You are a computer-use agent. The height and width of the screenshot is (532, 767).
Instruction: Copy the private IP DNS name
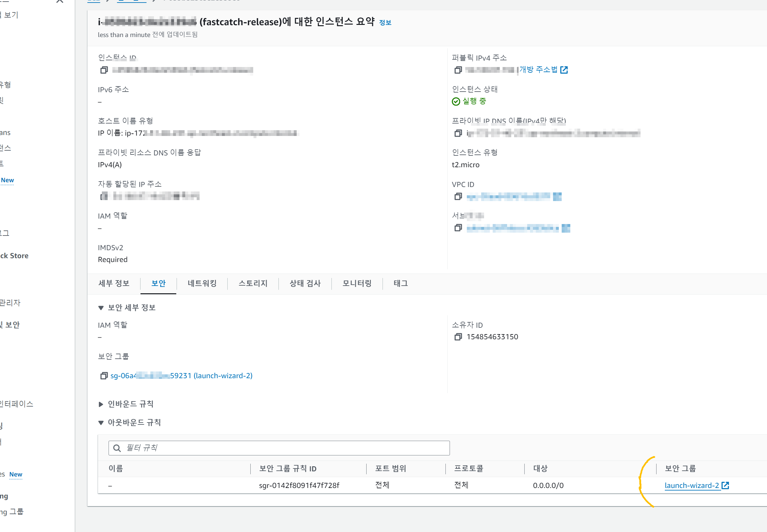coord(458,133)
